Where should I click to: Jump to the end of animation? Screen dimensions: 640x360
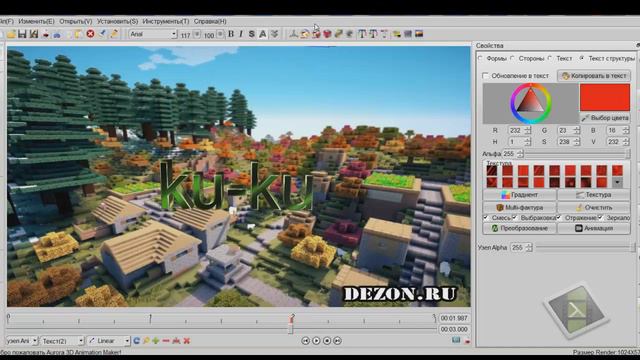tap(337, 340)
